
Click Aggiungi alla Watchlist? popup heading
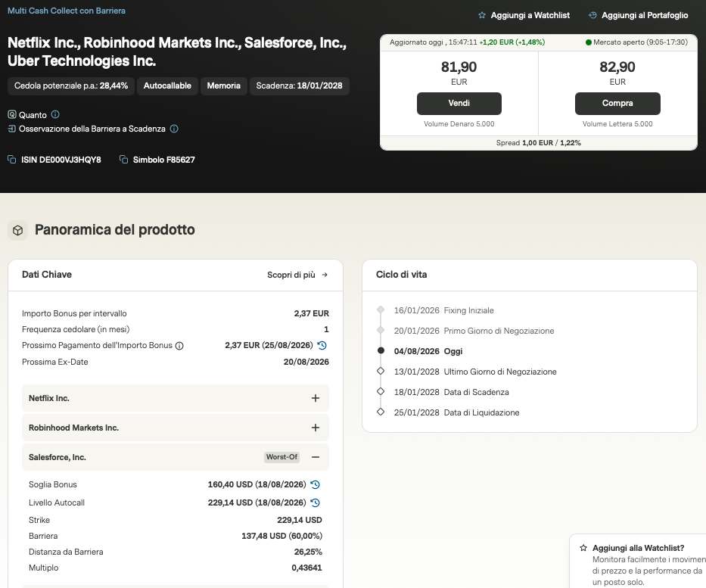pos(638,548)
